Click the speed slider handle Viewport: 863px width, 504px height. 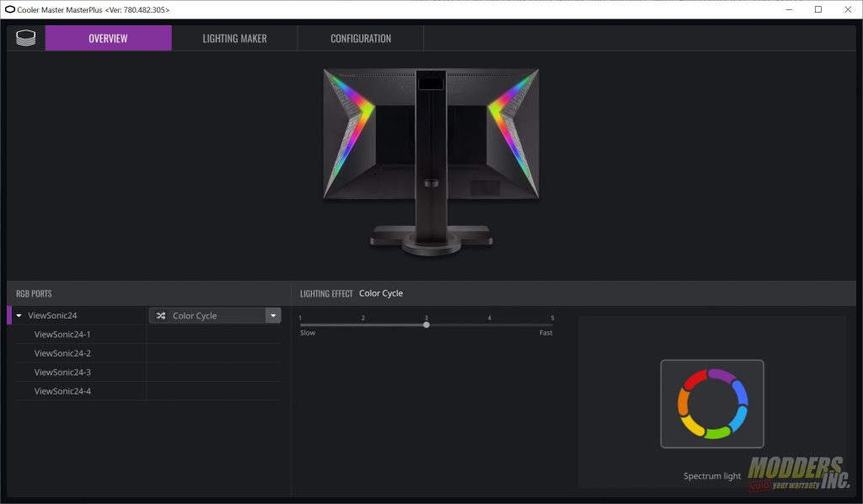pos(426,324)
